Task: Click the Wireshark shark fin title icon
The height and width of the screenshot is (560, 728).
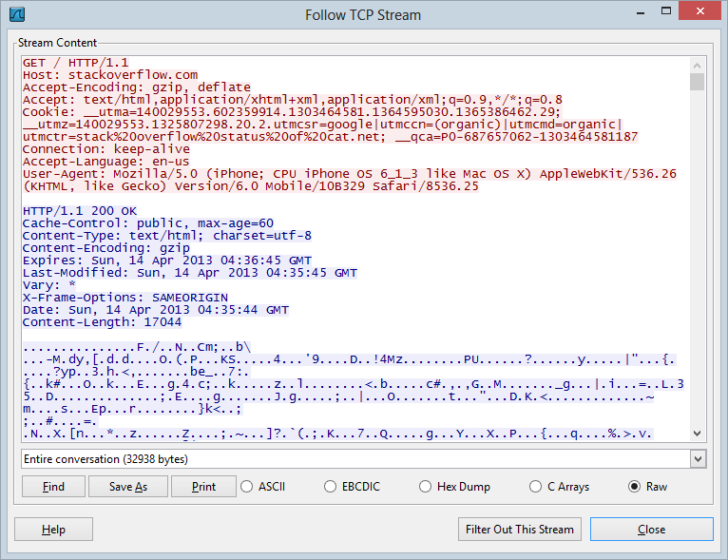Action: pos(17,14)
